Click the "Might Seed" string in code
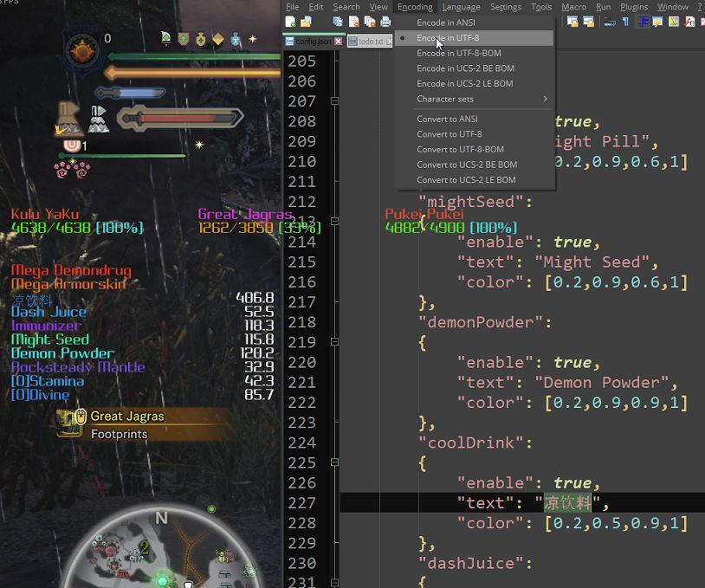Screen dimensions: 705x588 (x=592, y=262)
